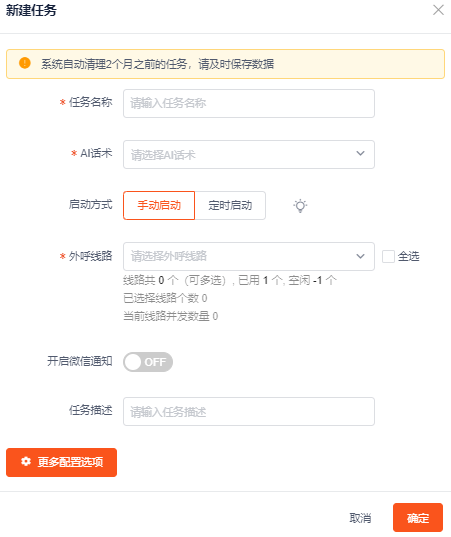This screenshot has width=451, height=537.
Task: Click the orange warning icon in the notice banner
Action: (25, 63)
